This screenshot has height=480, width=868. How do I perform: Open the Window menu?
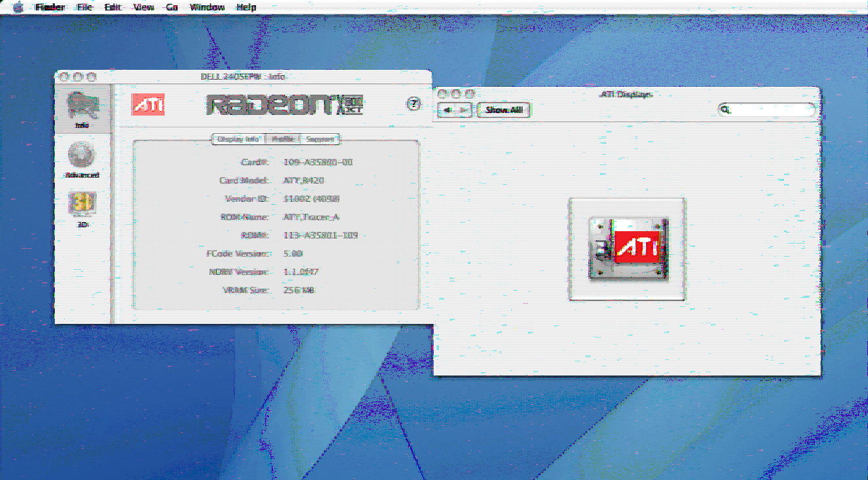point(207,7)
